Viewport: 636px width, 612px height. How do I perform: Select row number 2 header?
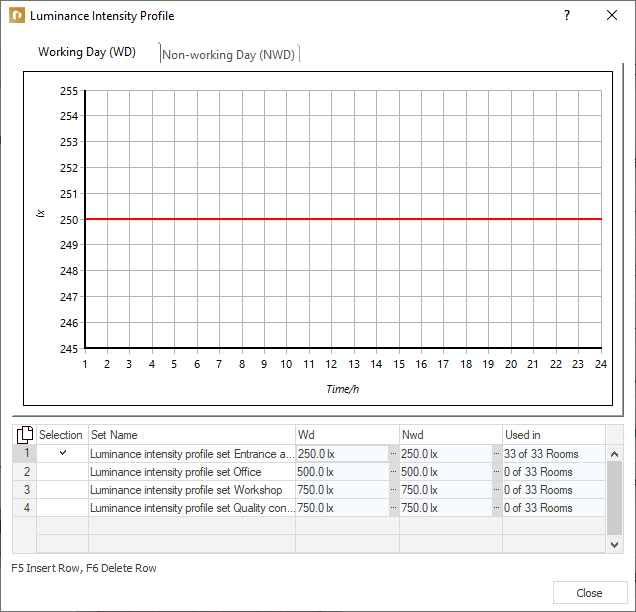click(25, 472)
